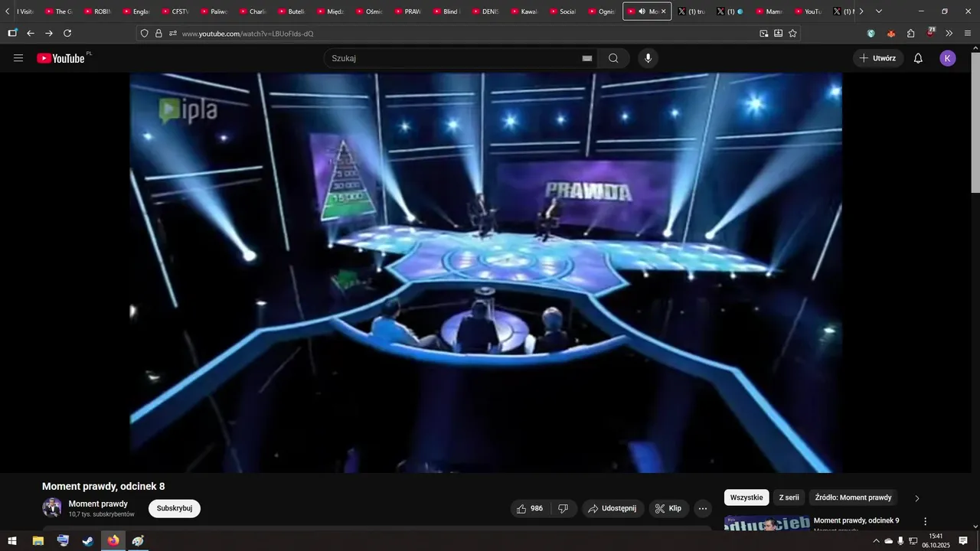Open Moment prawdy channel name link
Viewport: 980px width, 551px height.
98,504
